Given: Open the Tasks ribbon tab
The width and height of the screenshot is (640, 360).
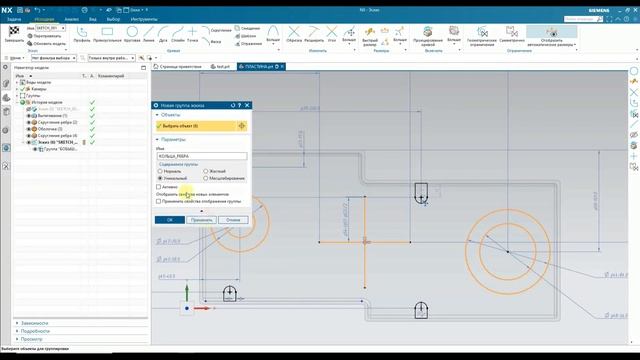Looking at the screenshot, I should coord(14,19).
